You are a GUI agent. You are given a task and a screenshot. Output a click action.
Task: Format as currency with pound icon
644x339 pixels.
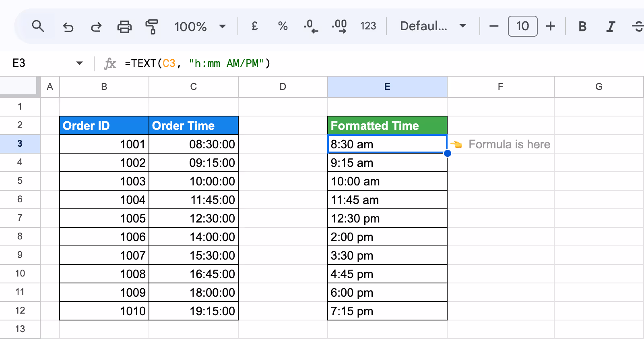[x=255, y=26]
